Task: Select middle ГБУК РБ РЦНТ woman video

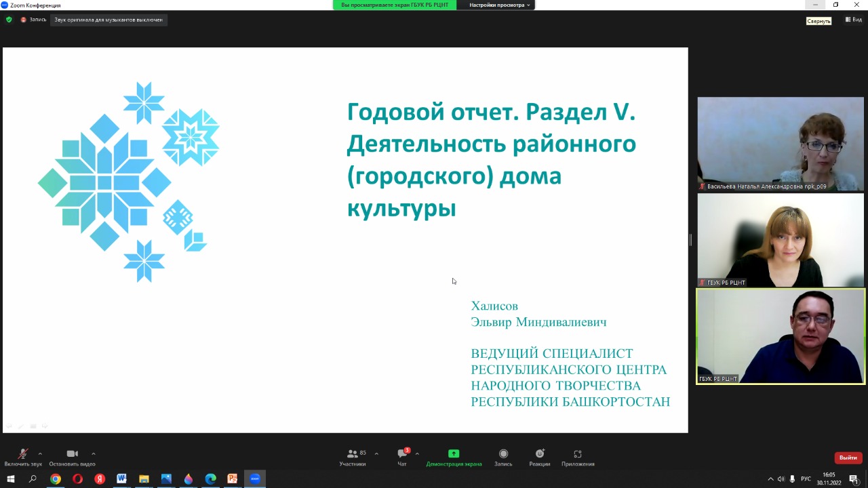Action: 781,240
